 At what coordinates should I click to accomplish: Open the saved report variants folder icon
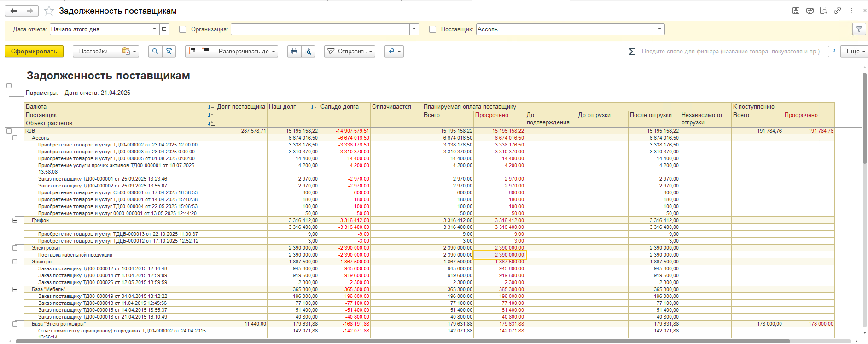125,51
